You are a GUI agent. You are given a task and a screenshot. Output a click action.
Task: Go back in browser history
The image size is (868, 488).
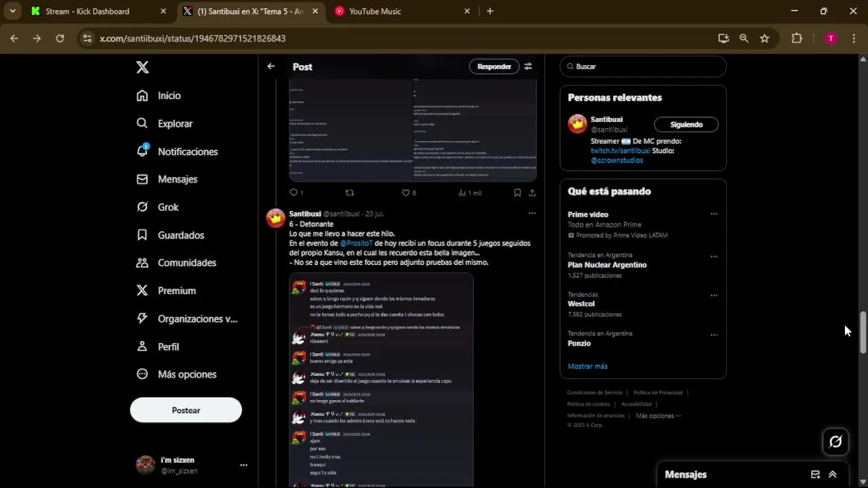click(14, 39)
